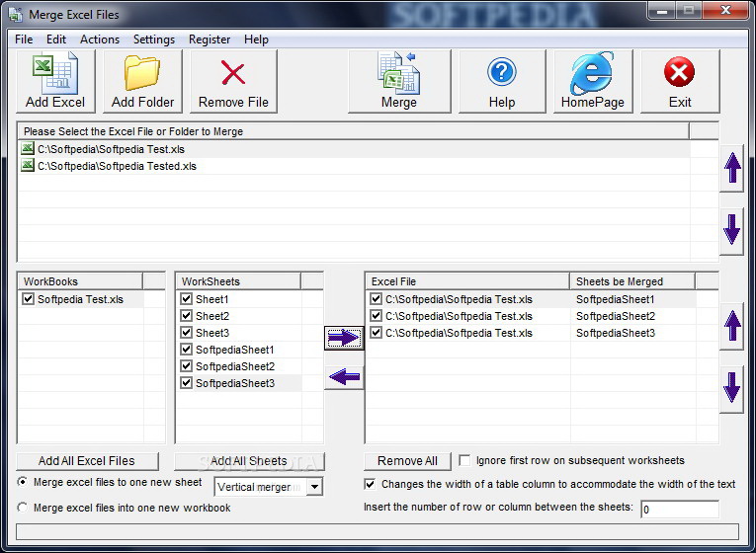The height and width of the screenshot is (553, 756).
Task: Open the Register menu
Action: 210,39
